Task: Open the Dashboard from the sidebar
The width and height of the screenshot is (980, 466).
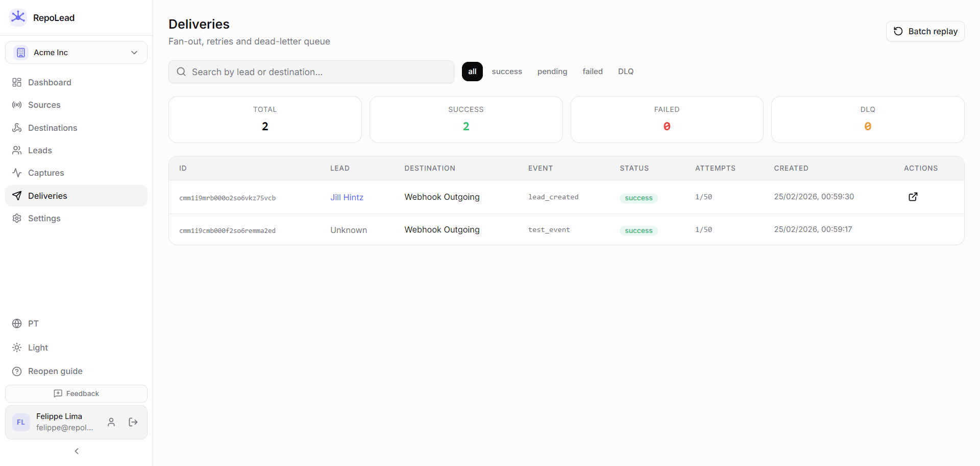Action: pyautogui.click(x=17, y=82)
